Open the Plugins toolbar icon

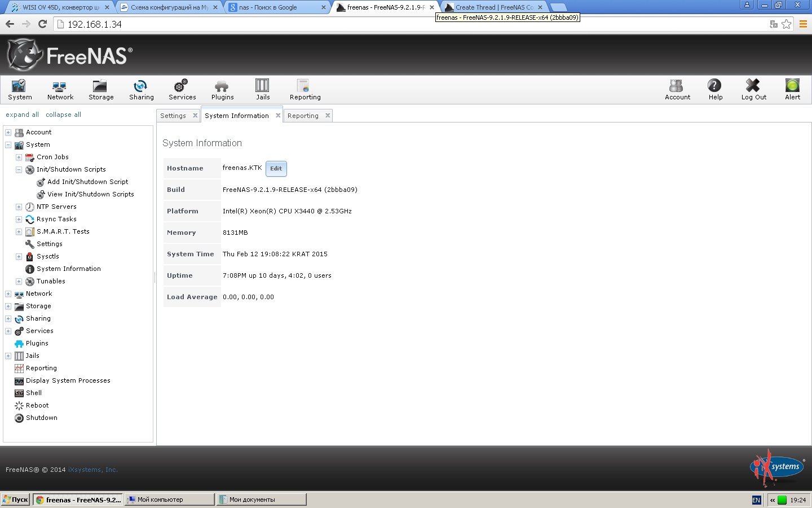pyautogui.click(x=222, y=90)
